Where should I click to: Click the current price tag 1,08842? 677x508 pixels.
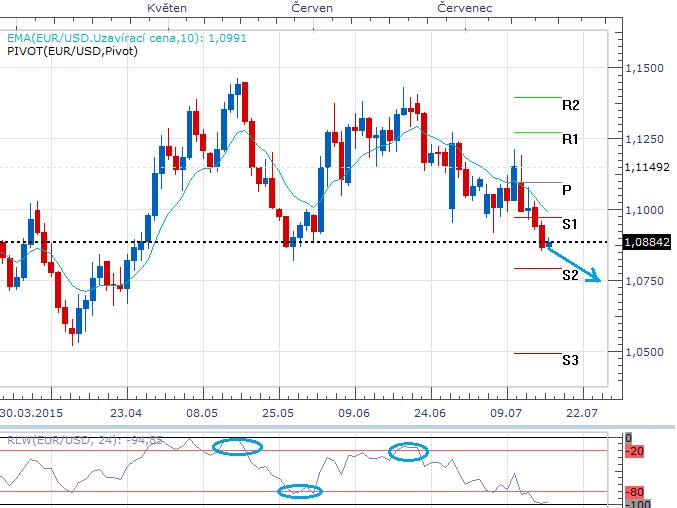tap(644, 242)
